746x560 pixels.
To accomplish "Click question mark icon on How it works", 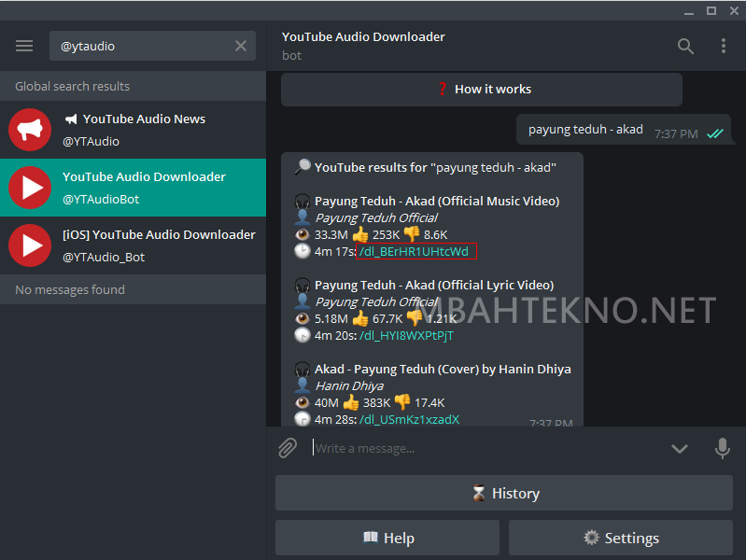I will coord(443,89).
